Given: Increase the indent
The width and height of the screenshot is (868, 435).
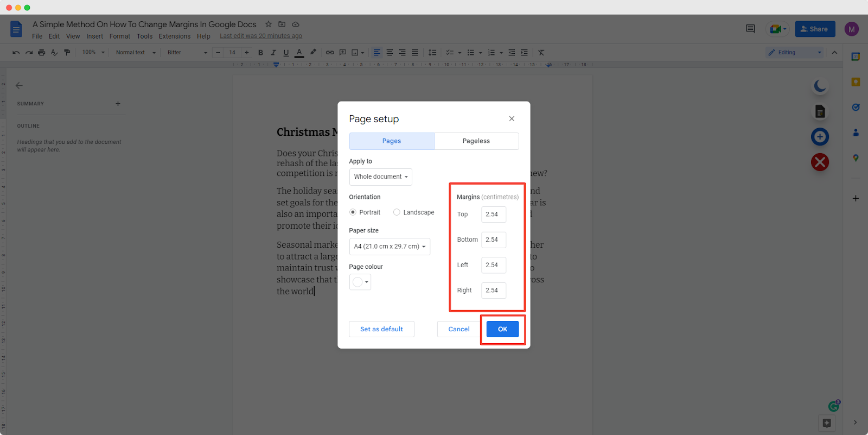Looking at the screenshot, I should [x=524, y=53].
